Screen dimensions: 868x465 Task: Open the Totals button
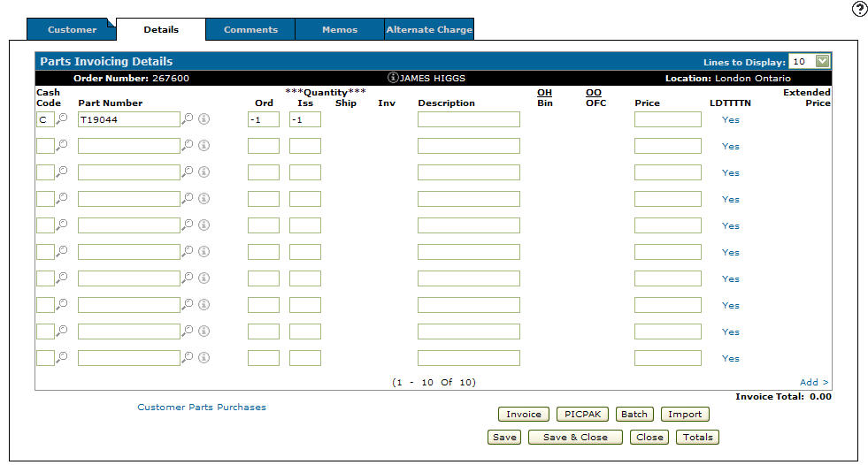[697, 438]
